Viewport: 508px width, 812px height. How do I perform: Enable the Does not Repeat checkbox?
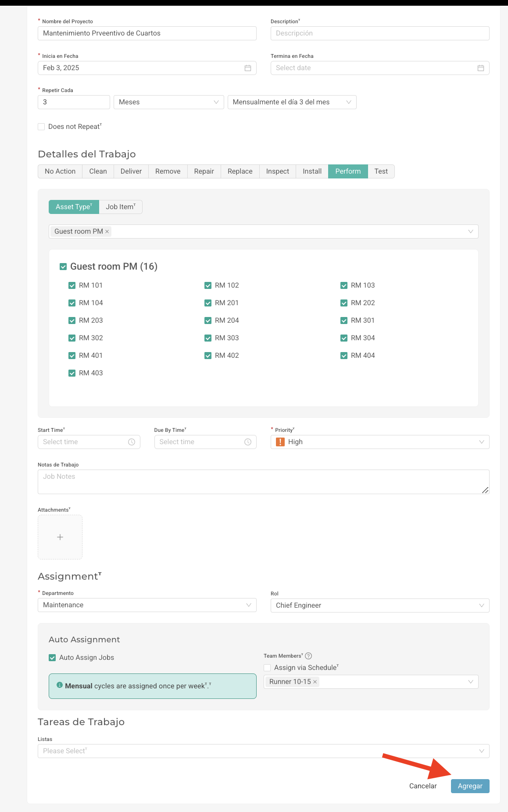(42, 127)
